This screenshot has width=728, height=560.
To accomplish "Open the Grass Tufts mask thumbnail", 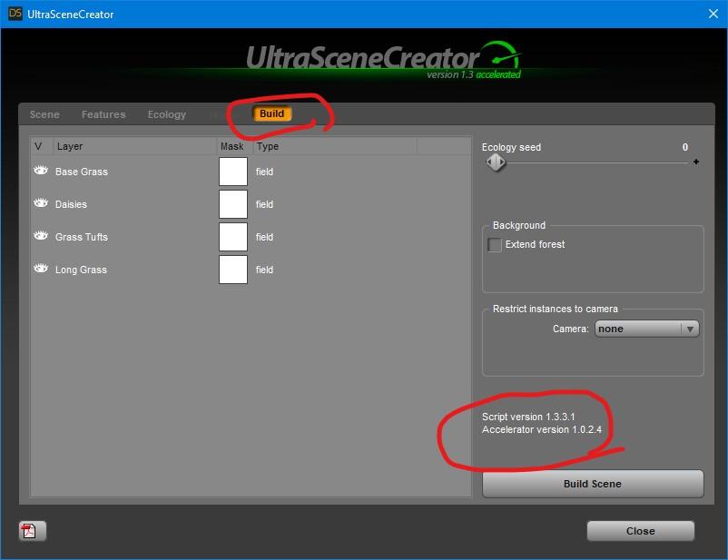I will click(x=233, y=237).
